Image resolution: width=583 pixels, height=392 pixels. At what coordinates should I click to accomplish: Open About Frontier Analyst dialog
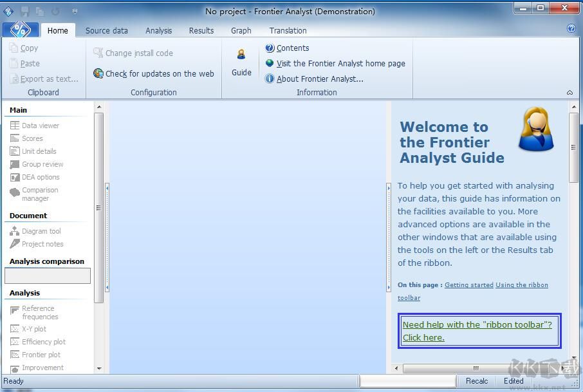coord(319,79)
